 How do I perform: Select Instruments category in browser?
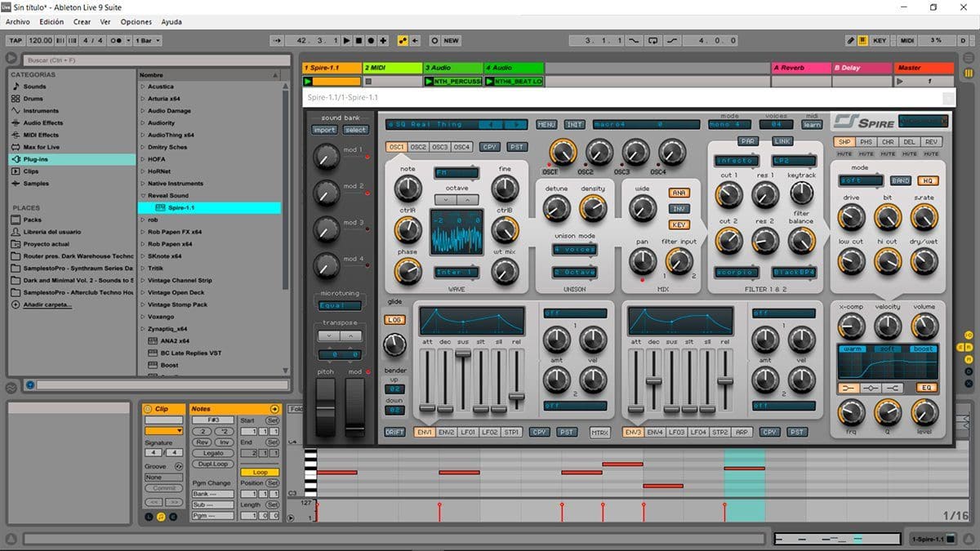point(41,111)
